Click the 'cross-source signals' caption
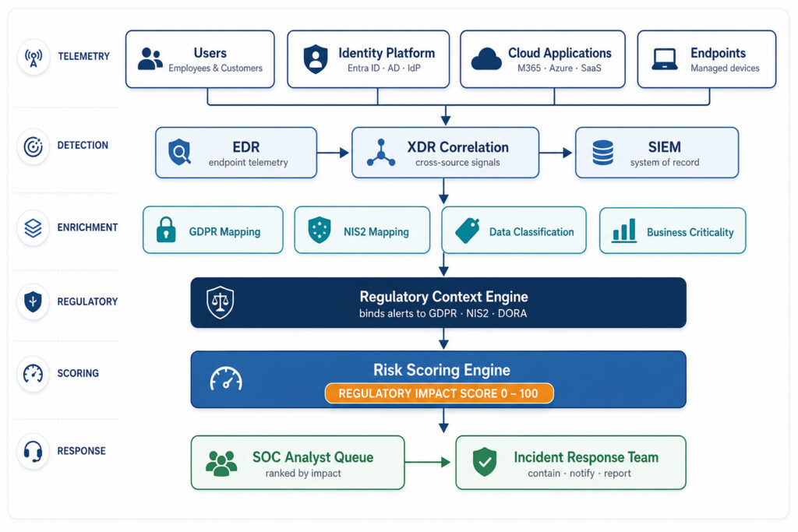Screen dimensions: 798x532 [x=457, y=162]
